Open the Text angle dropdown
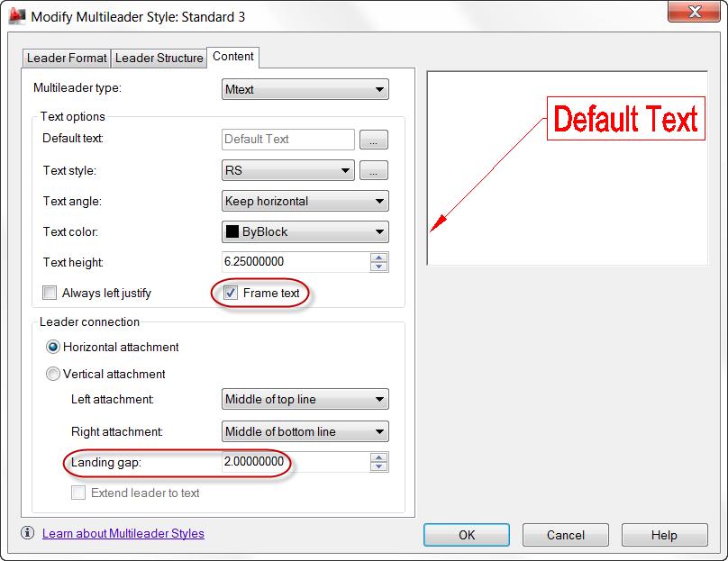 tap(305, 200)
